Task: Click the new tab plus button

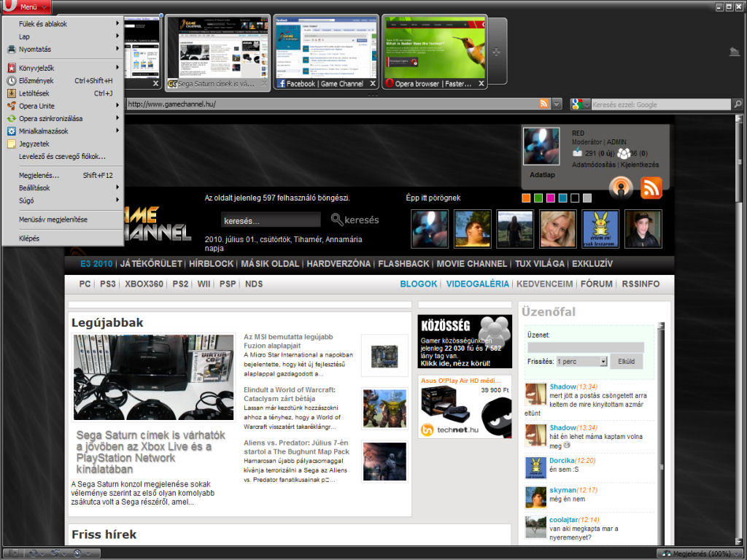Action: [497, 51]
